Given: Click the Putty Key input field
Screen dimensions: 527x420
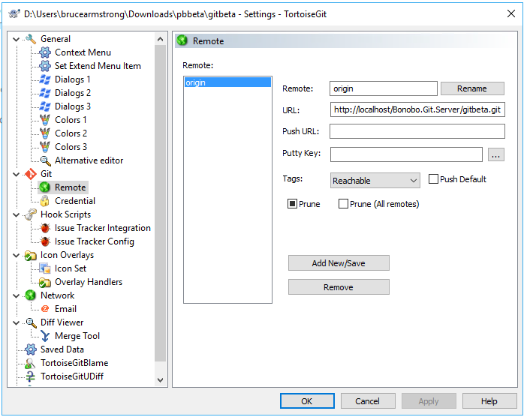Looking at the screenshot, I should pos(406,154).
